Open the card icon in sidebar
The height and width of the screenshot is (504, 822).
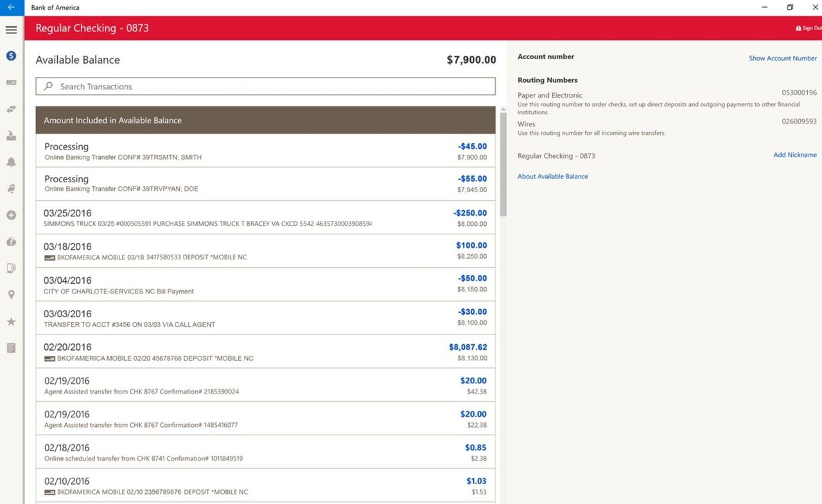click(x=11, y=83)
